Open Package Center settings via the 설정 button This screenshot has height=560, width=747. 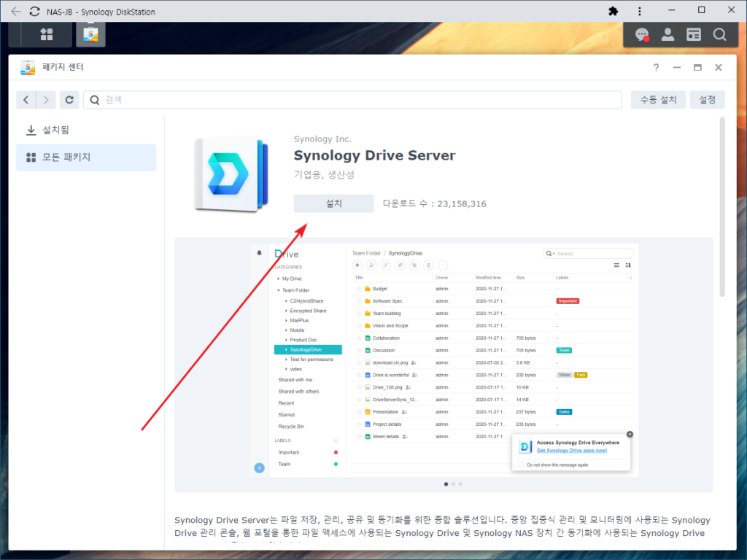pyautogui.click(x=707, y=99)
